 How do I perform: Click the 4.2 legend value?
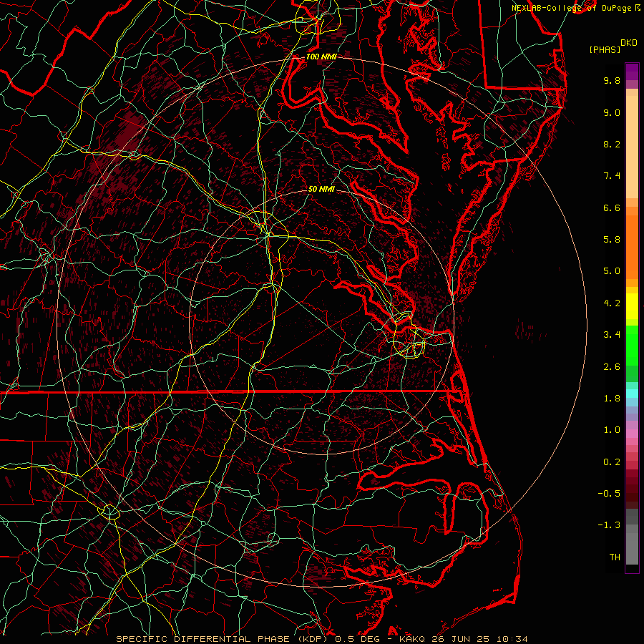click(612, 303)
